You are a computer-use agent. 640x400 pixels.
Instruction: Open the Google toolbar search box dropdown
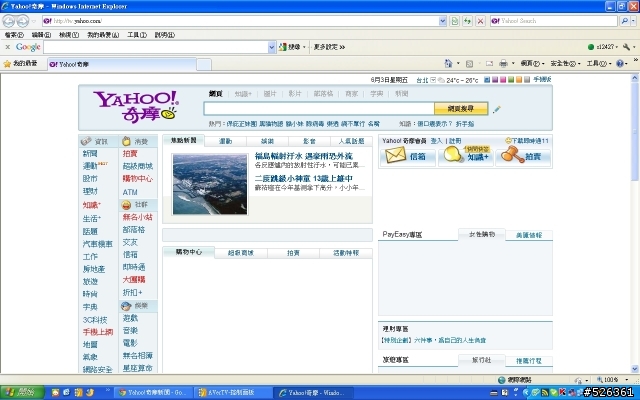[272, 47]
